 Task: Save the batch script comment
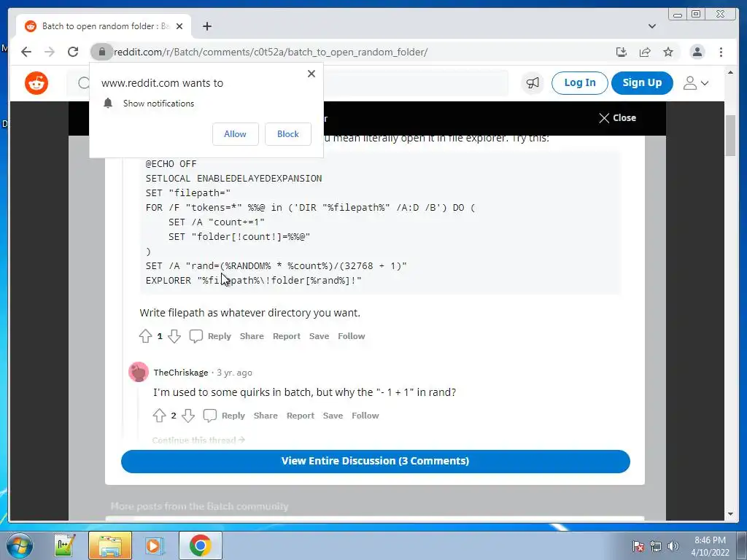[x=319, y=336]
